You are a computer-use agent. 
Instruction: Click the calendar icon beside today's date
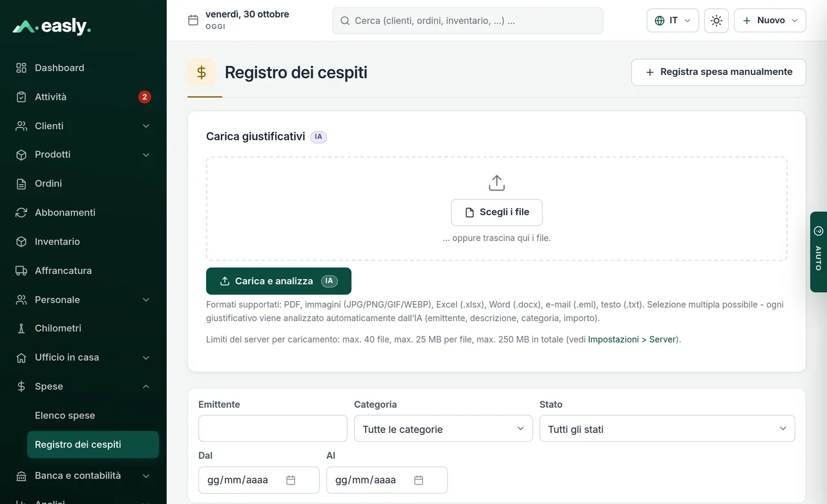[x=193, y=20]
